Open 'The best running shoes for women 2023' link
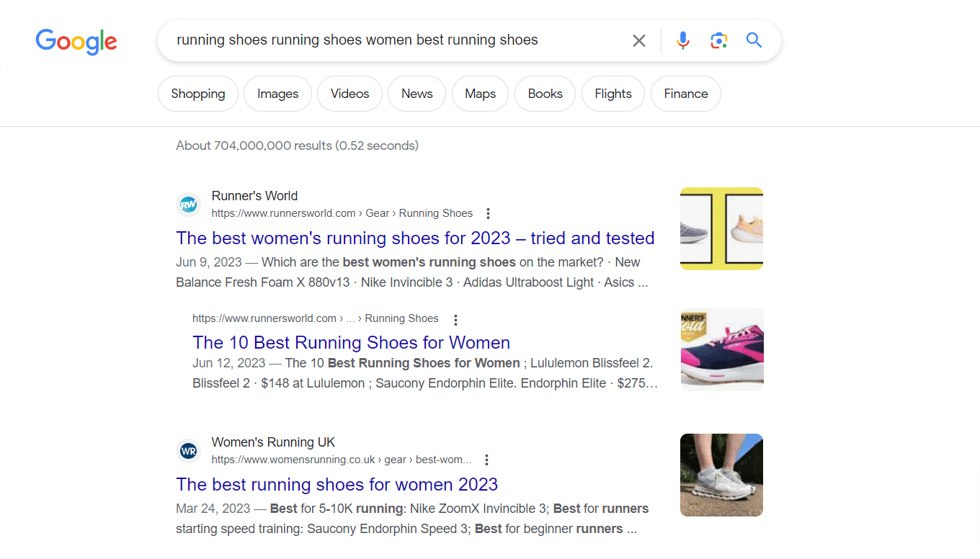This screenshot has width=980, height=559. 337,484
